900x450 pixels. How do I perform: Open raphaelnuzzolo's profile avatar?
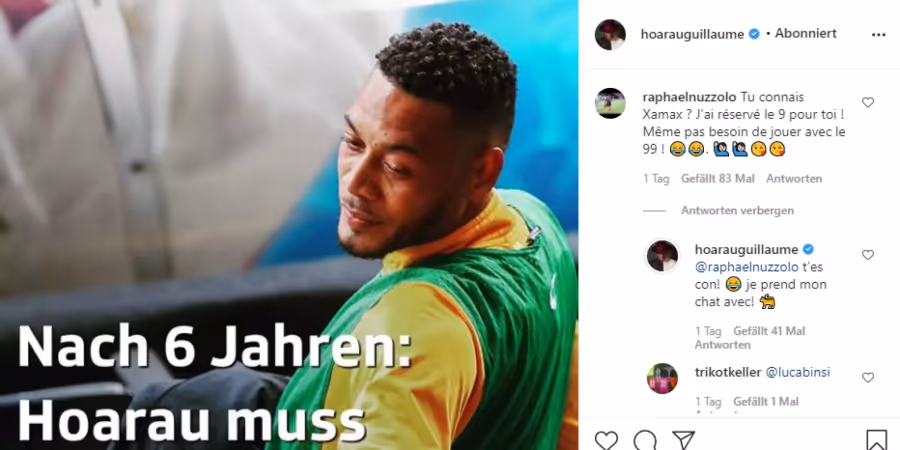click(610, 103)
